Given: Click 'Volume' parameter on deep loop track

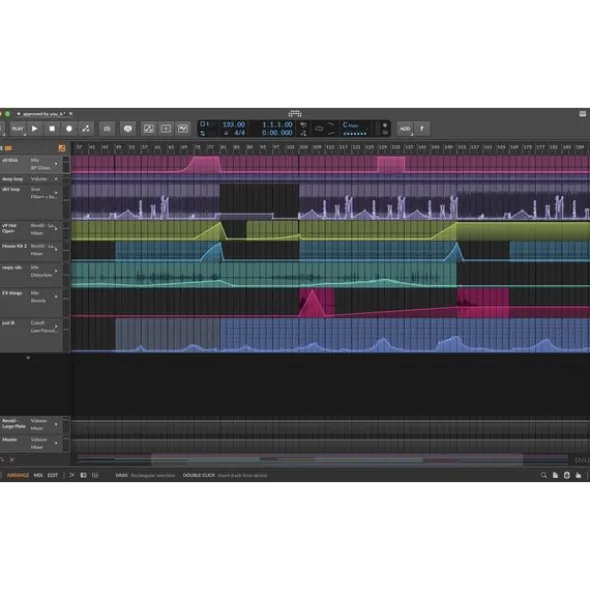Looking at the screenshot, I should (x=39, y=179).
